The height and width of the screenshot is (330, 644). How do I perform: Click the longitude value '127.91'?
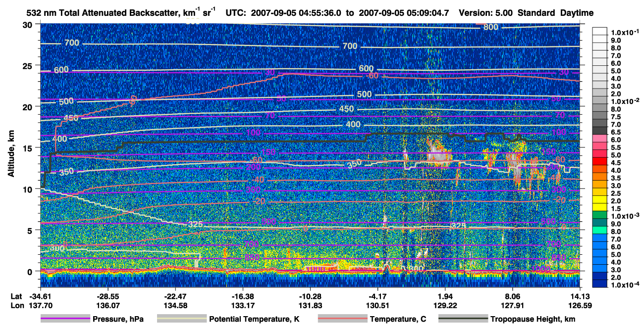[513, 305]
